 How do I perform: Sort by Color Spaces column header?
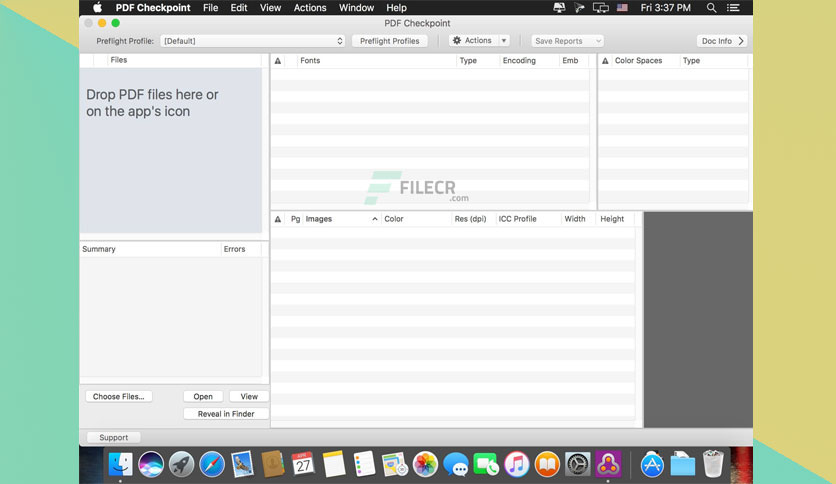click(x=638, y=61)
